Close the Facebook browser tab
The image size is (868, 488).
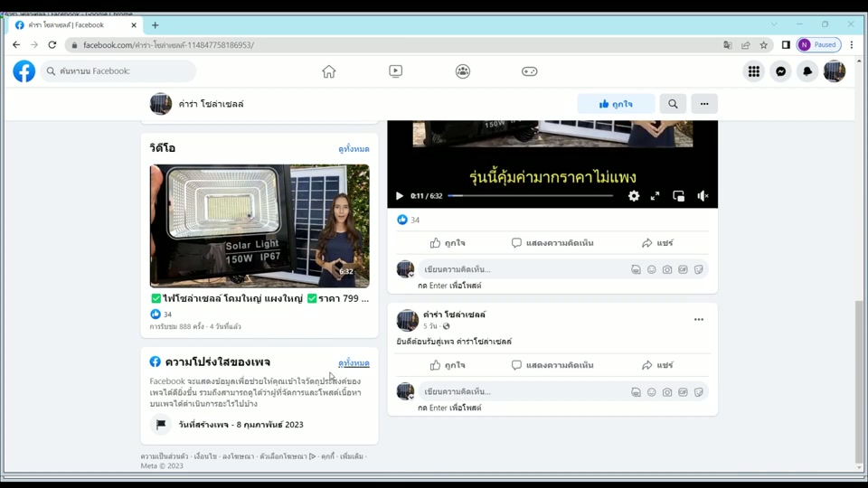point(134,25)
